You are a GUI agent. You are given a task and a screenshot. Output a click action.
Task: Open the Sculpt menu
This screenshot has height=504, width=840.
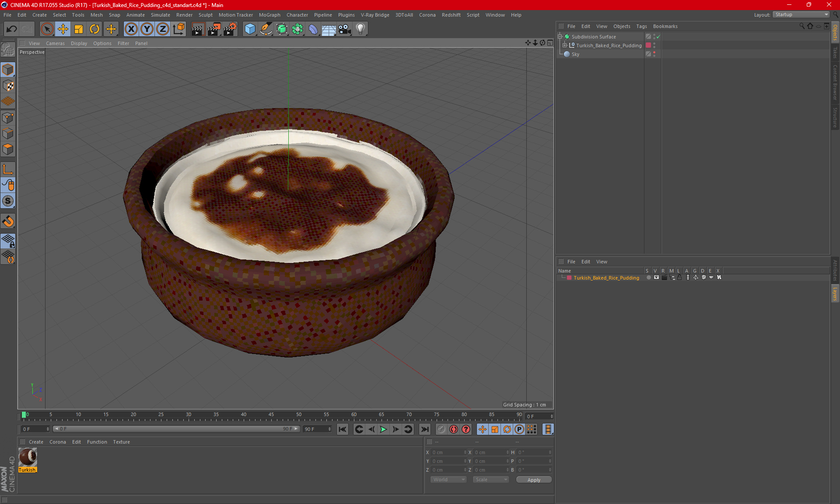point(205,15)
